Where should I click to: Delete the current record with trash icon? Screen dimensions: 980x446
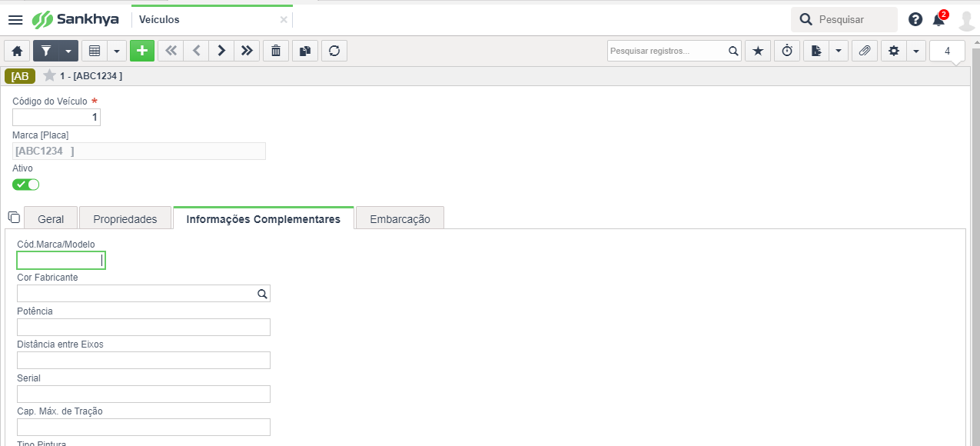(276, 51)
